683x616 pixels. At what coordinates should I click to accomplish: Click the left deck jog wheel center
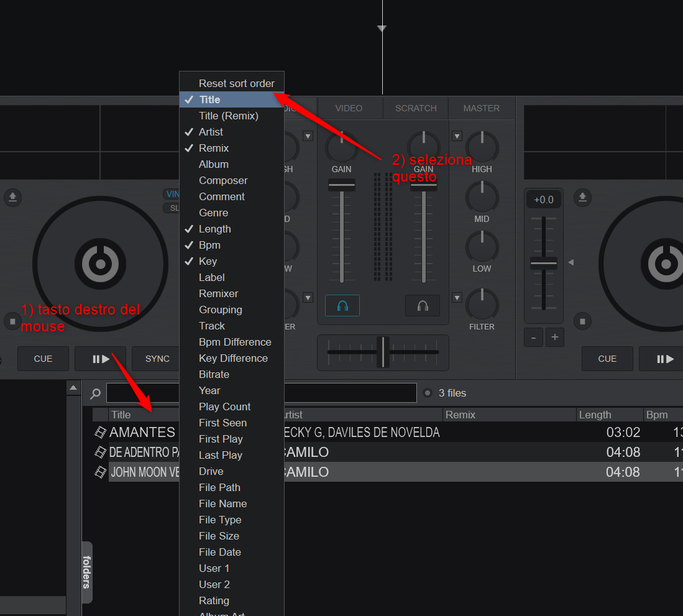click(x=101, y=264)
